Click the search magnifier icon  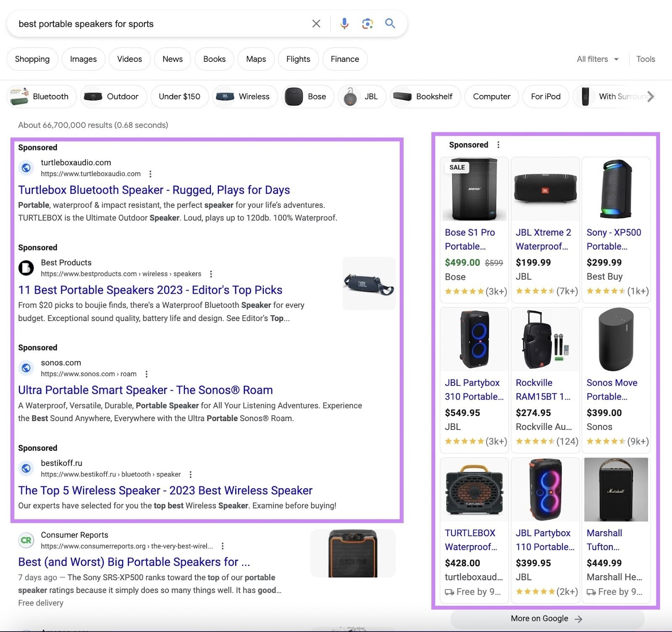click(x=389, y=24)
